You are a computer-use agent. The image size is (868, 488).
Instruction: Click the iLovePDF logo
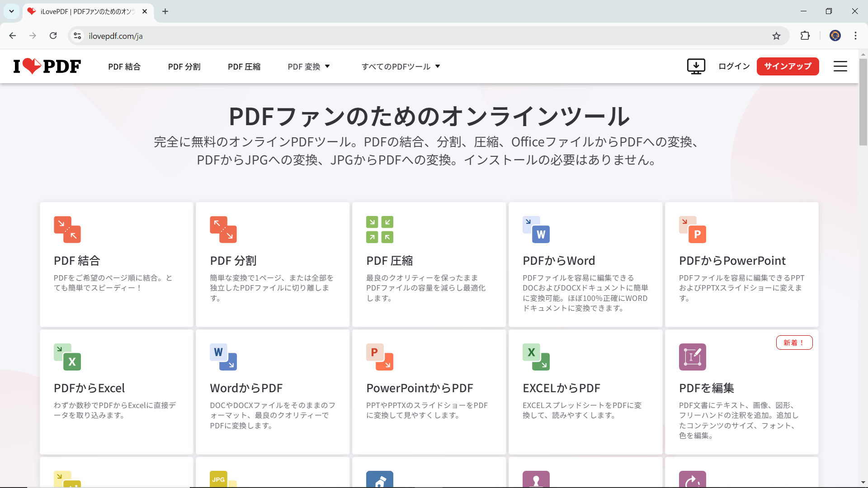(47, 66)
